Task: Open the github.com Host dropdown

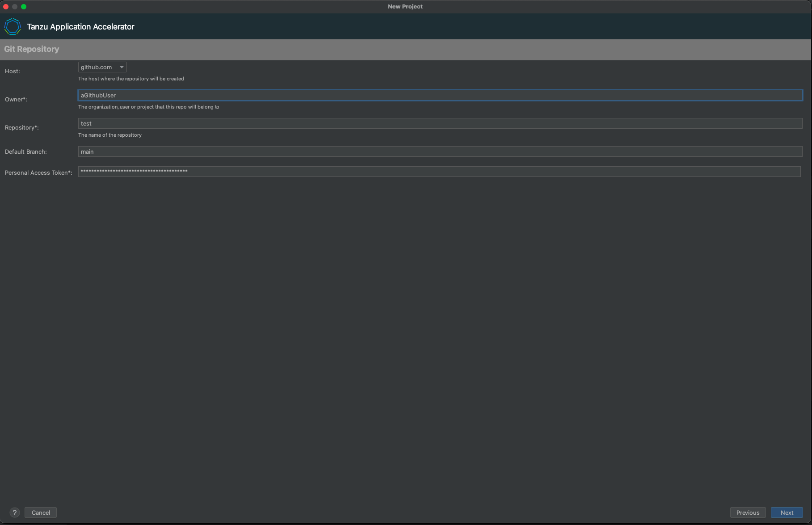Action: pyautogui.click(x=102, y=67)
